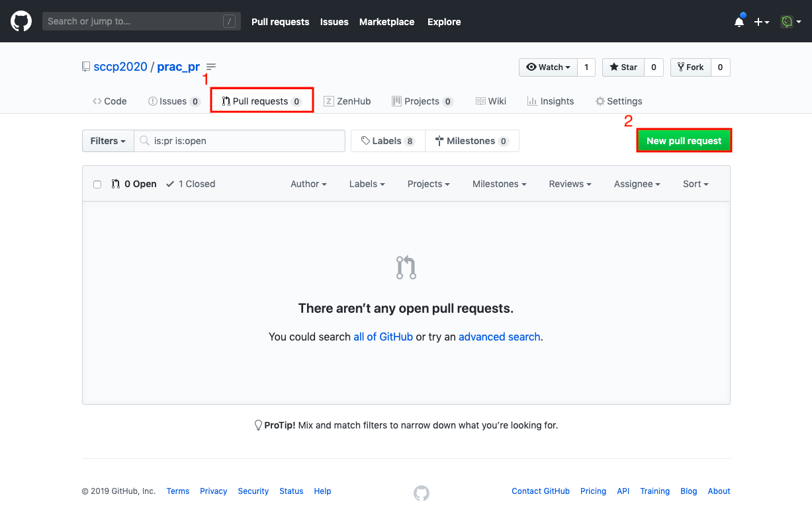Open the Terms footer link
The width and height of the screenshot is (812, 527).
(x=178, y=491)
